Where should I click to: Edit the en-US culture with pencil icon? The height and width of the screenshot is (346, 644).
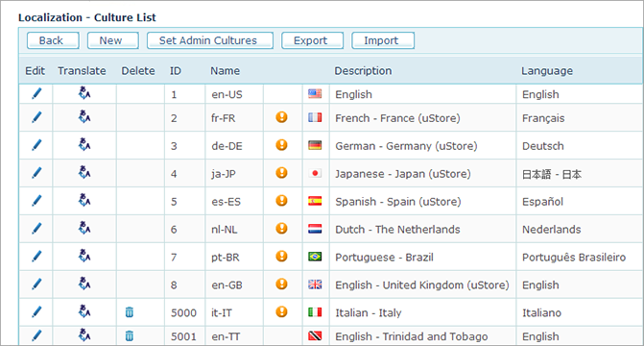(x=36, y=94)
